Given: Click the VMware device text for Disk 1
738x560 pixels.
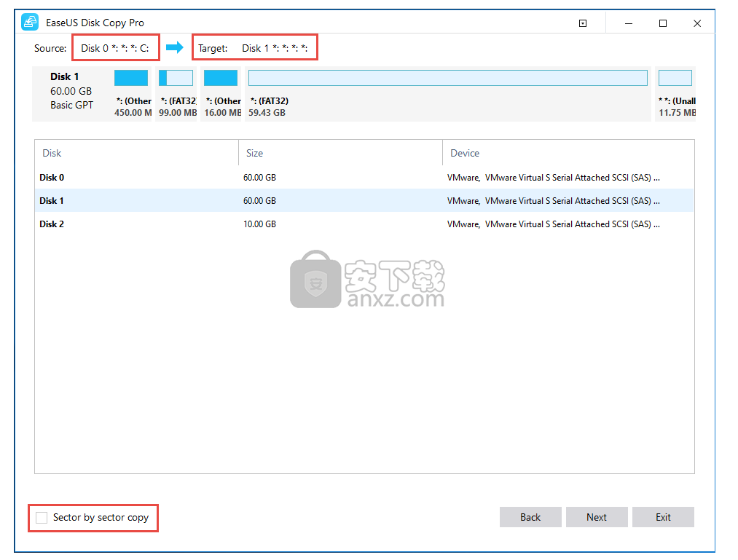Looking at the screenshot, I should tap(554, 200).
